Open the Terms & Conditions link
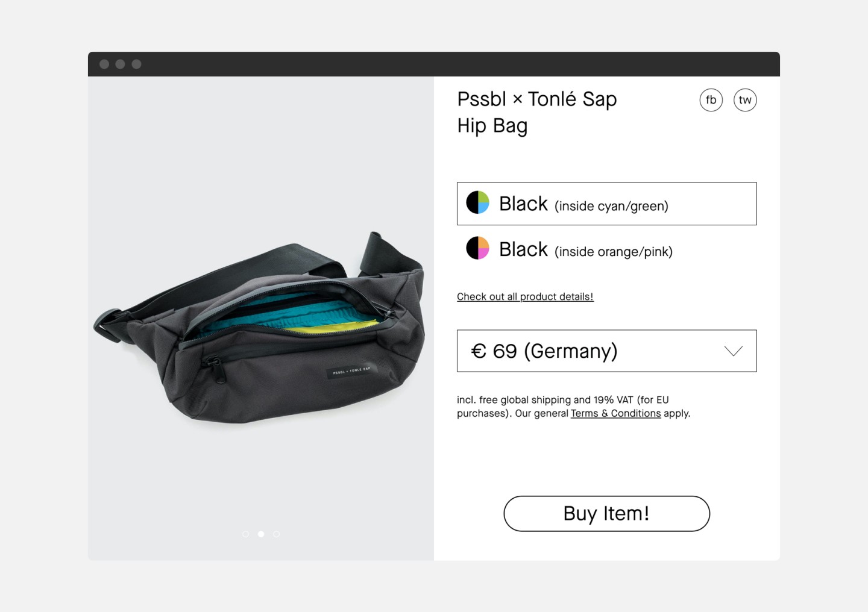This screenshot has width=868, height=612. (615, 413)
